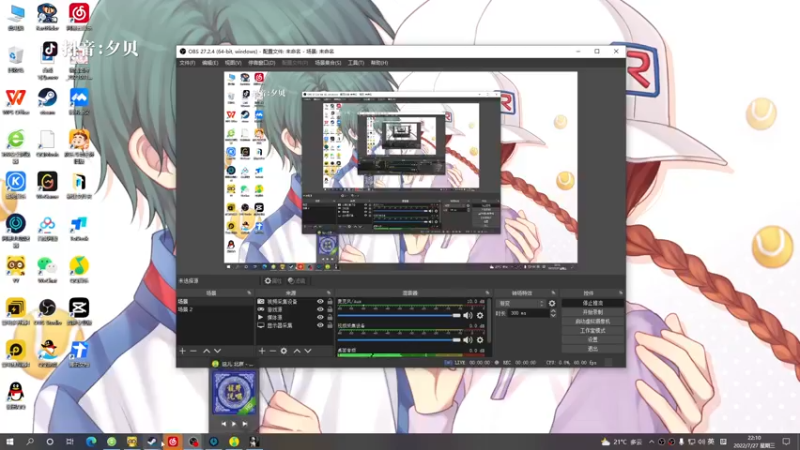The image size is (800, 450).
Task: Decrease transition duration with down stepper
Action: [553, 316]
